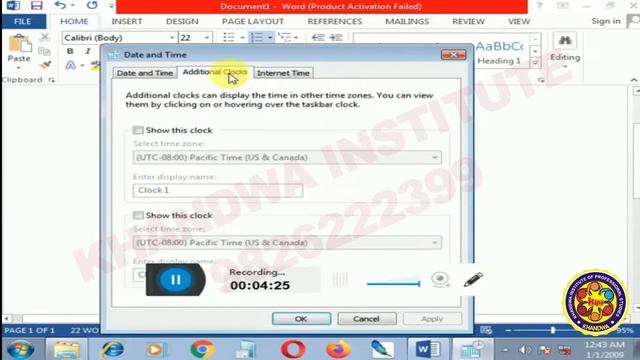Click the Decrease Indent icon
The height and width of the screenshot is (360, 640).
click(x=318, y=38)
